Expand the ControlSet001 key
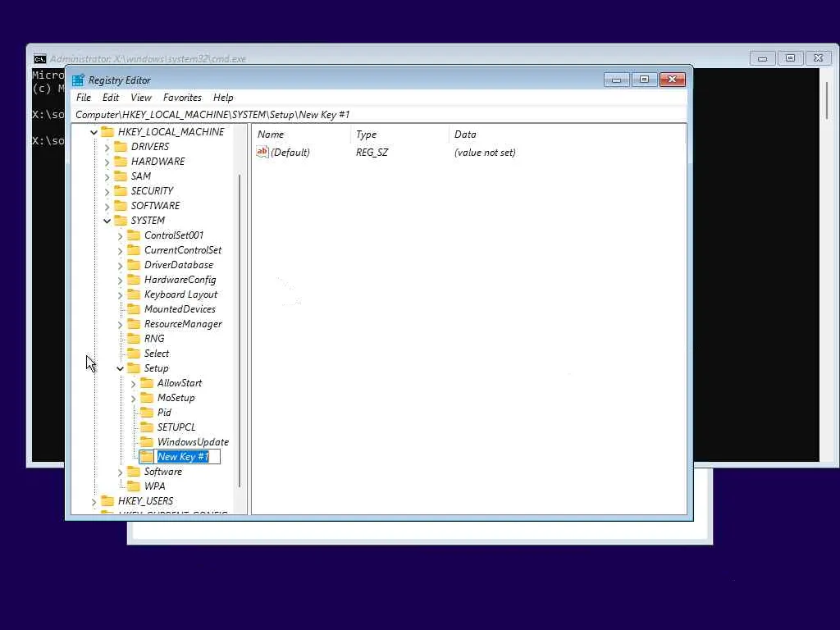 tap(120, 235)
